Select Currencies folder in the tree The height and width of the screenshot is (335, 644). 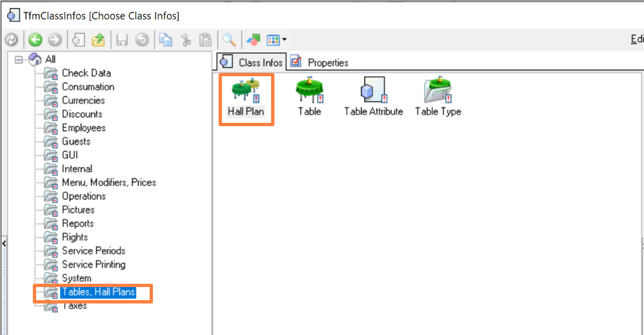[x=83, y=100]
